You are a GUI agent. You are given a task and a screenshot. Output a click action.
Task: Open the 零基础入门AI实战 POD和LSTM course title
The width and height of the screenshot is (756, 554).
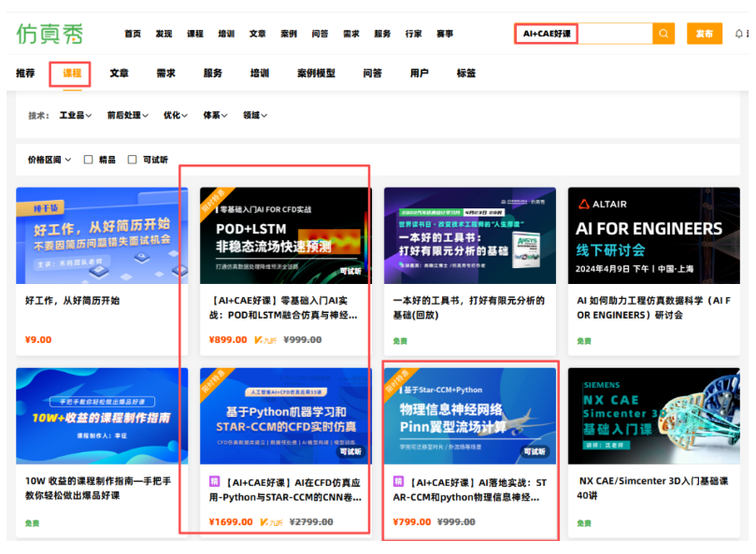click(284, 307)
